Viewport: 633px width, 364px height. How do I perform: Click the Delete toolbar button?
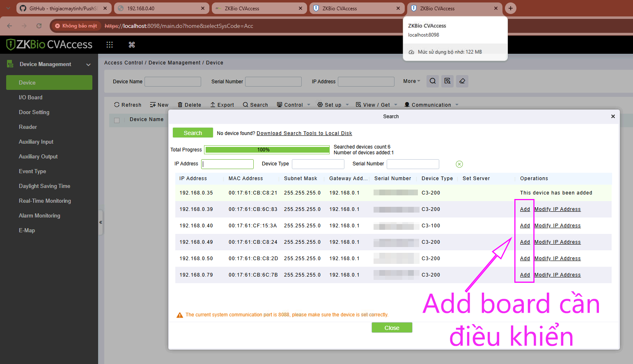189,105
